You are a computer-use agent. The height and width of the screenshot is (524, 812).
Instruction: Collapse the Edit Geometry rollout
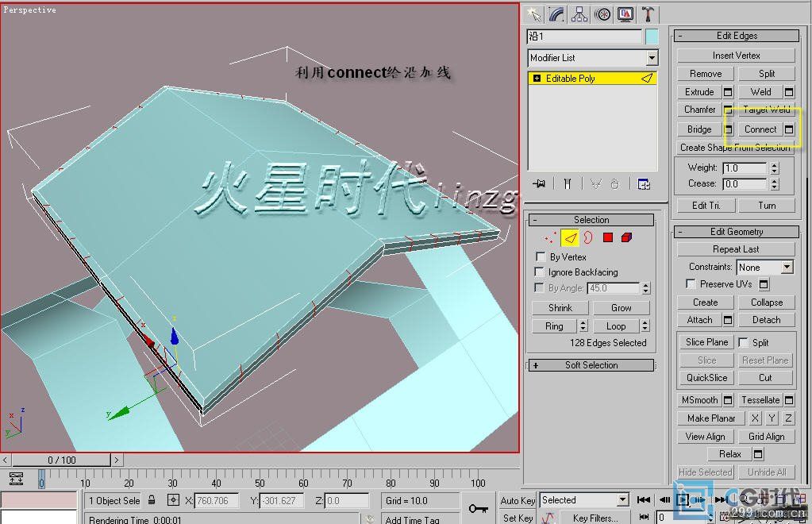pyautogui.click(x=737, y=232)
